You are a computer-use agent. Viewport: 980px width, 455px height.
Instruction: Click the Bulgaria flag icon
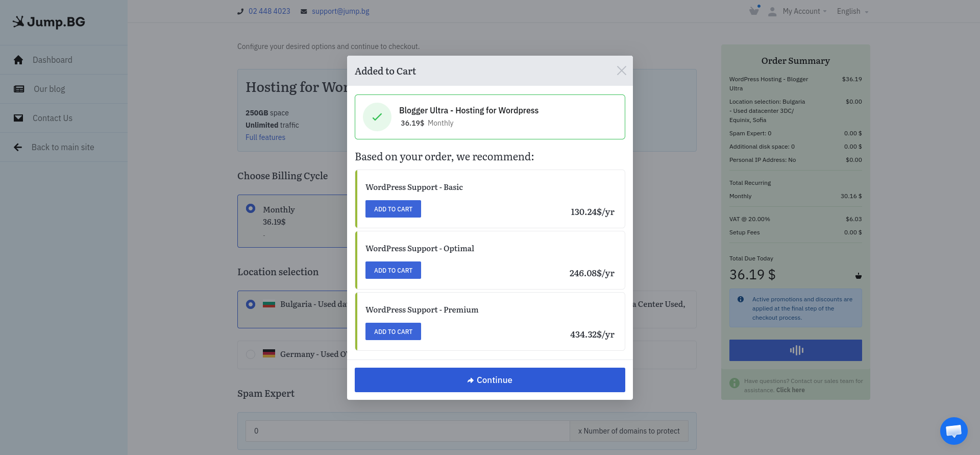click(269, 304)
